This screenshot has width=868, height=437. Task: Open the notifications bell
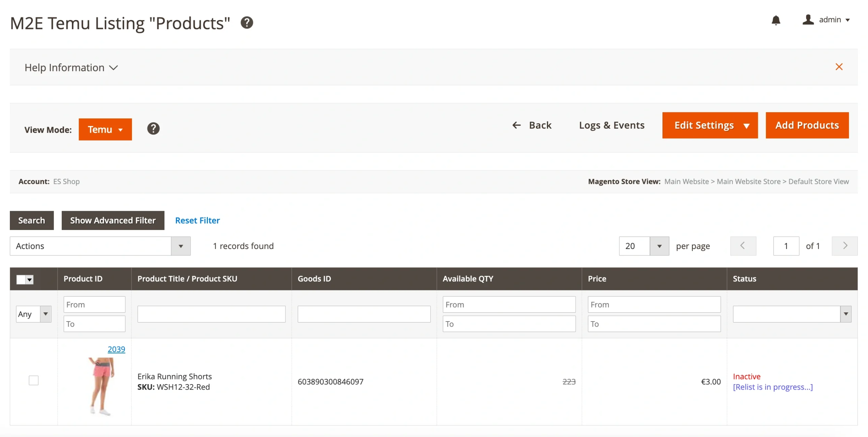776,20
